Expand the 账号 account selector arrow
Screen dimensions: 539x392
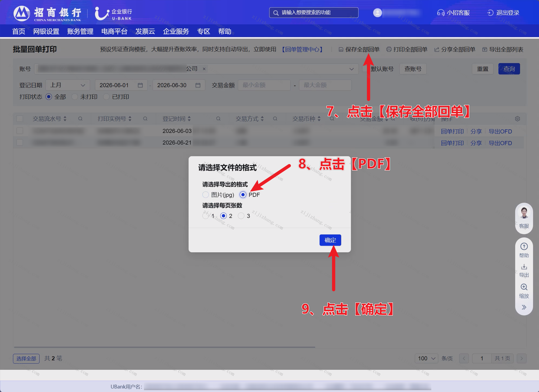tap(351, 69)
